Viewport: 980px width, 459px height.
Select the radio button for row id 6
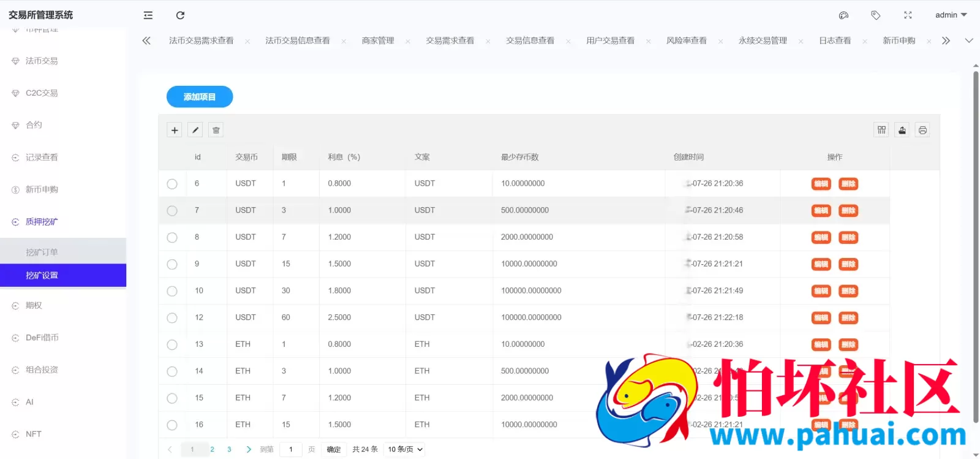point(172,184)
